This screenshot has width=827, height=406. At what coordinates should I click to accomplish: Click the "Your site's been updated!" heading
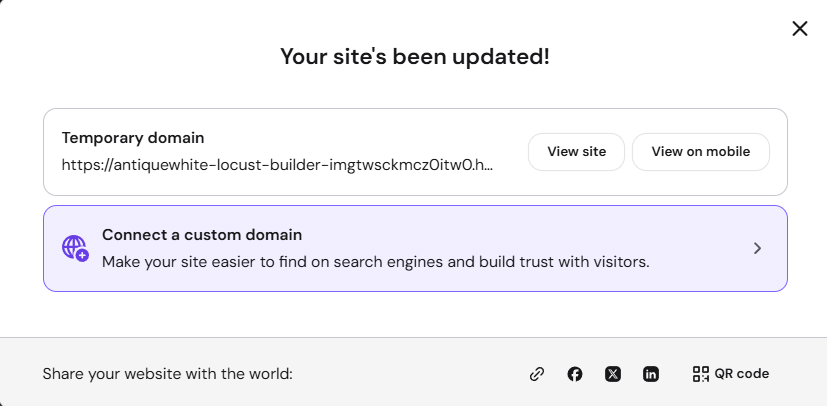415,56
